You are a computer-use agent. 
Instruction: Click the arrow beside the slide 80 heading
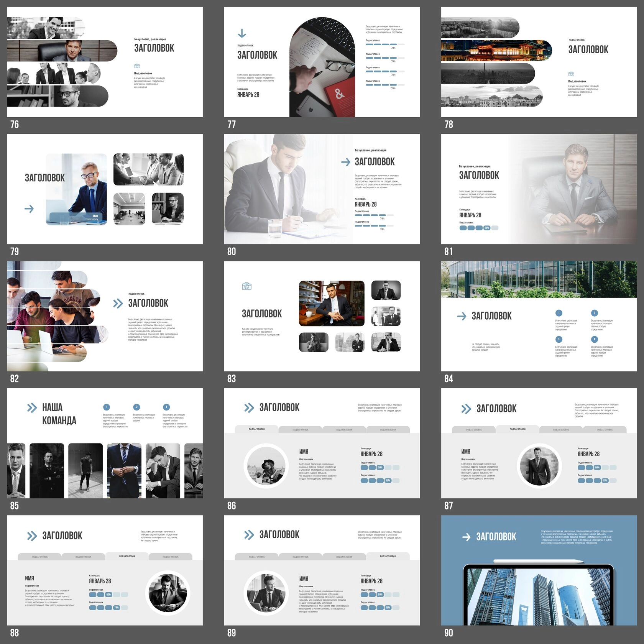(345, 162)
